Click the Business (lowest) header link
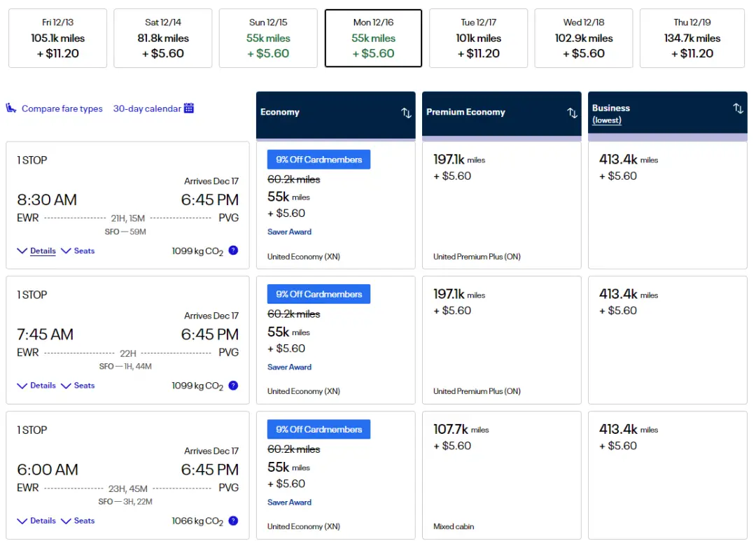The image size is (756, 541). (x=607, y=120)
